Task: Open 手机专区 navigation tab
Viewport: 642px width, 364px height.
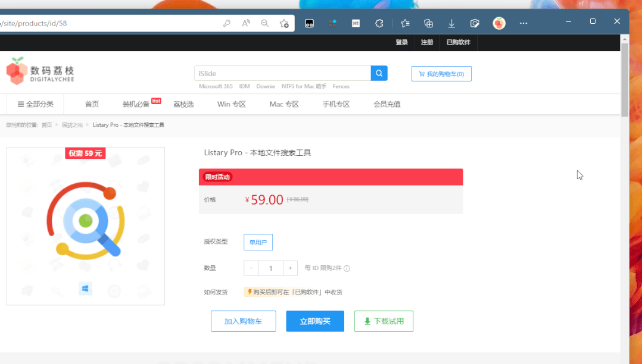Action: 336,104
